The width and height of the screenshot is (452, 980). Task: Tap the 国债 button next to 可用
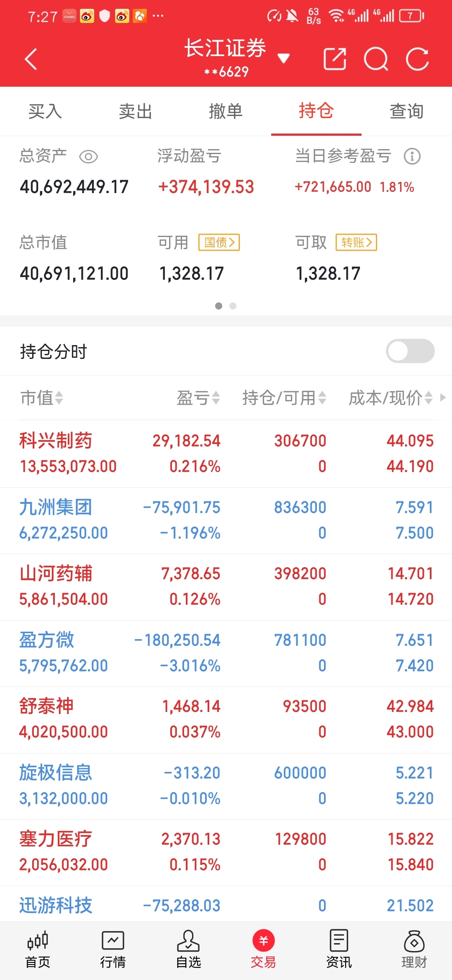pyautogui.click(x=219, y=242)
